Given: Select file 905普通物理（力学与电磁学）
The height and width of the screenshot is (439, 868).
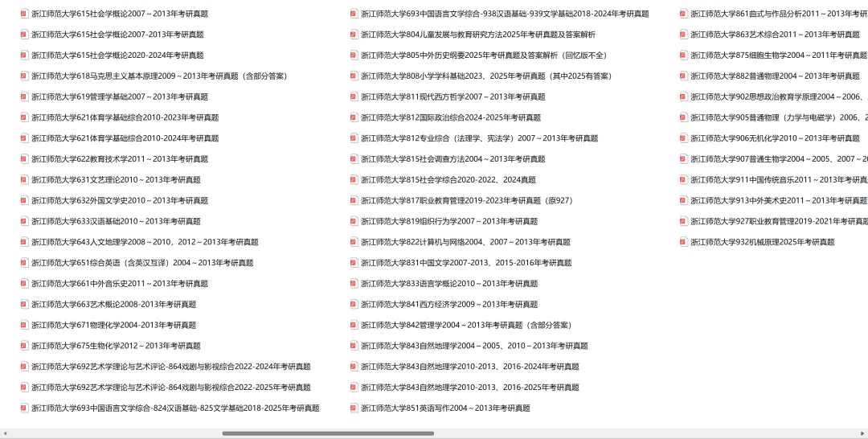Looking at the screenshot, I should pos(773,117).
